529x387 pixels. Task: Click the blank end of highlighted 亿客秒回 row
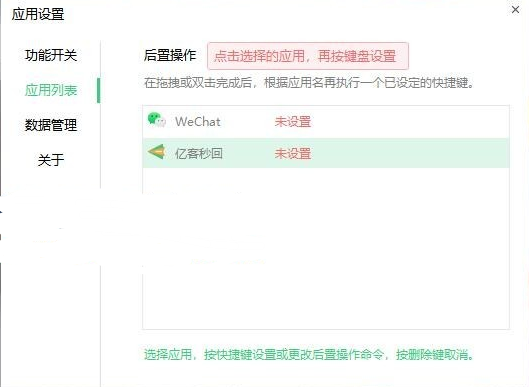point(410,153)
